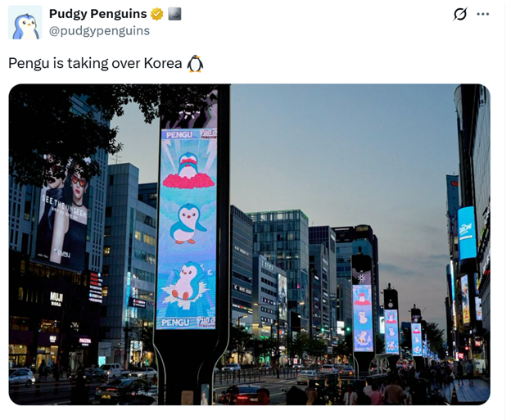Click the square affiliate badge beside the checkmark
The image size is (511, 420).
click(174, 14)
